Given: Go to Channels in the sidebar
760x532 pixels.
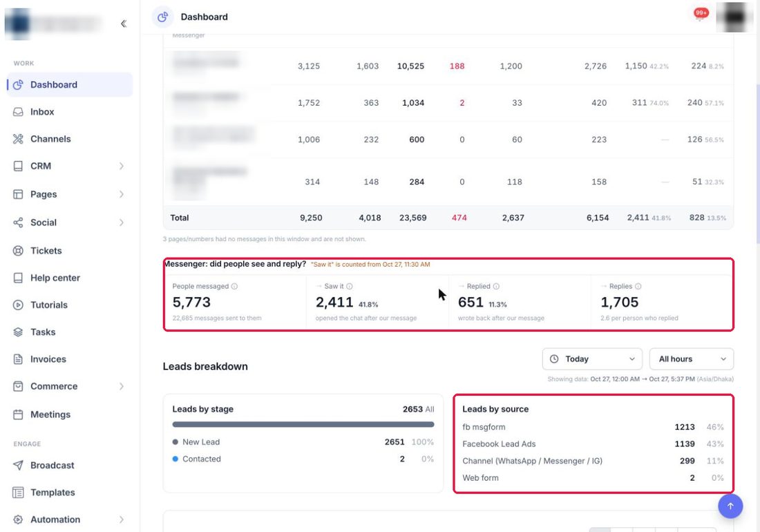Looking at the screenshot, I should point(69,139).
